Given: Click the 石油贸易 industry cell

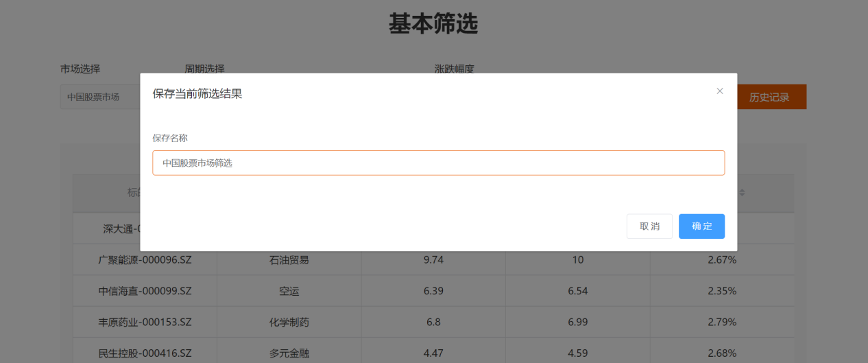Looking at the screenshot, I should (289, 260).
